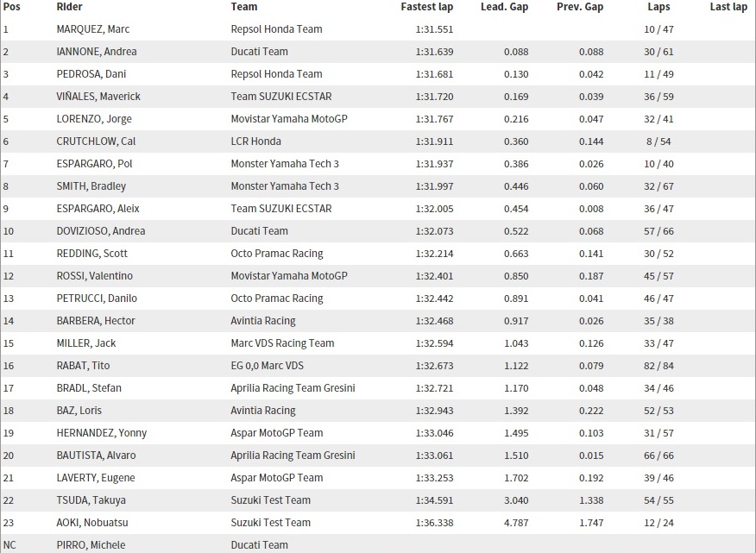Click the Team column header
The height and width of the screenshot is (553, 756).
pyautogui.click(x=244, y=7)
